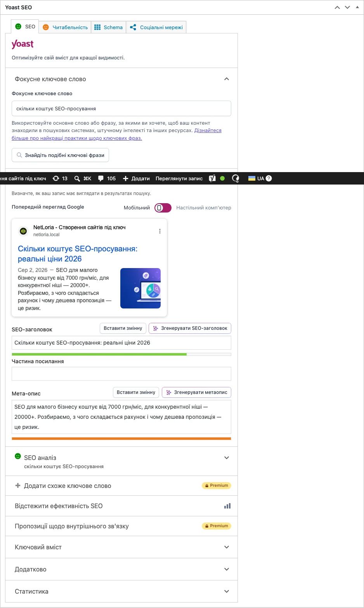
Task: Click bar chart icon for Відстежити ефективність
Action: pos(227,506)
